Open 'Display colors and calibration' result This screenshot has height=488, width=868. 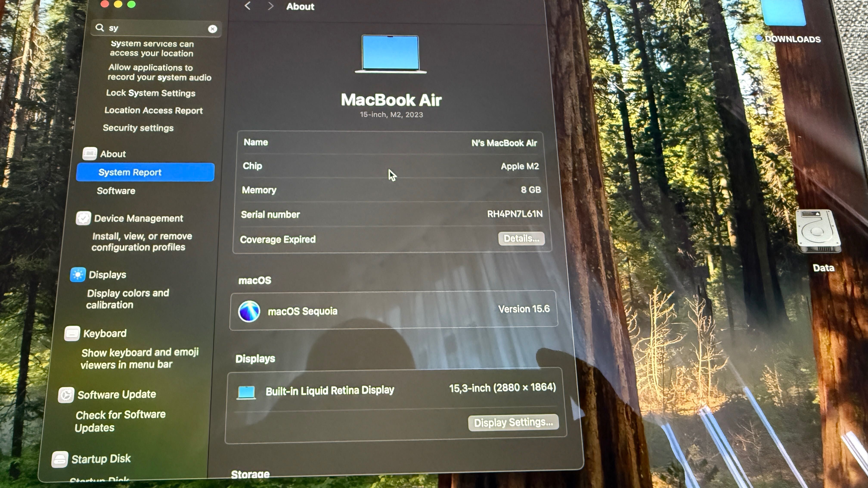(x=127, y=299)
